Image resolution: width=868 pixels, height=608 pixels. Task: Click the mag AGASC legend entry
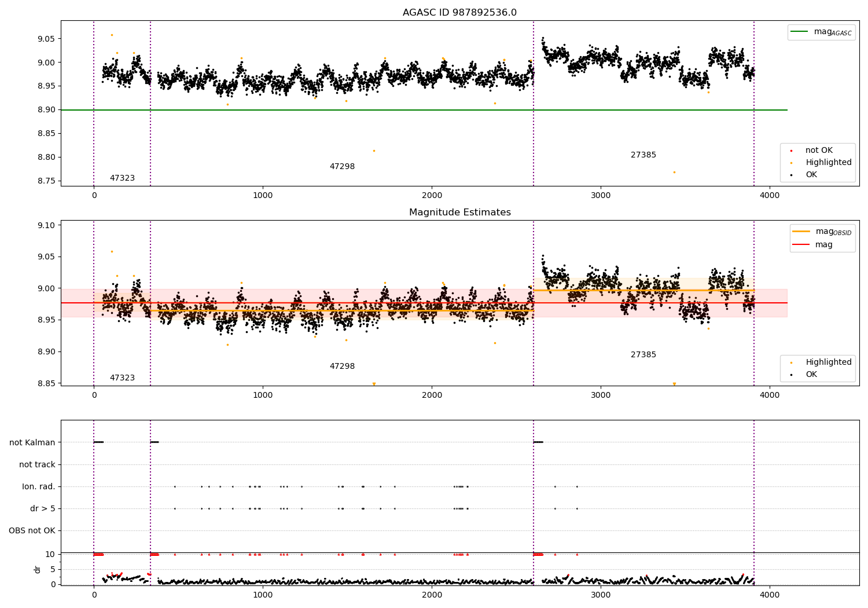(x=821, y=32)
